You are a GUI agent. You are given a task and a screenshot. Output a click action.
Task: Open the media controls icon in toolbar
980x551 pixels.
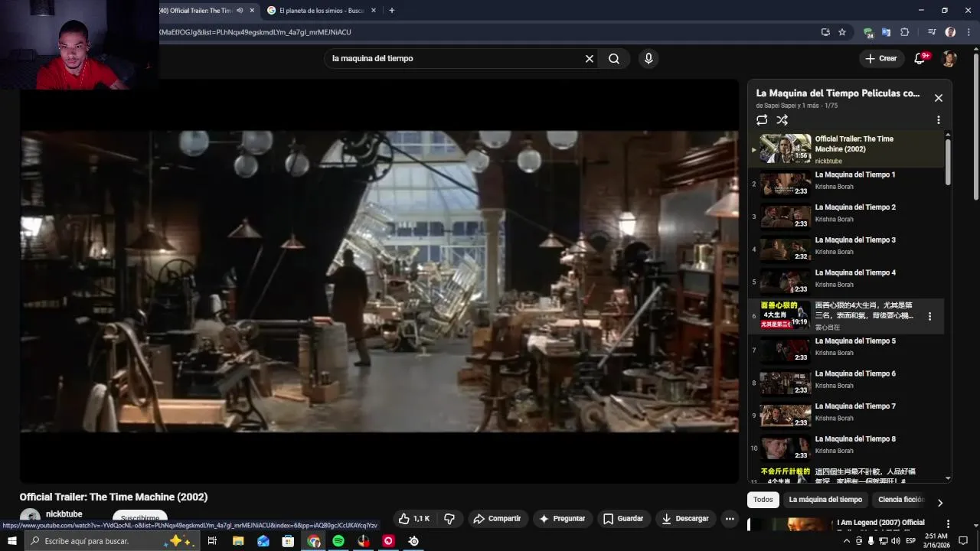point(932,32)
